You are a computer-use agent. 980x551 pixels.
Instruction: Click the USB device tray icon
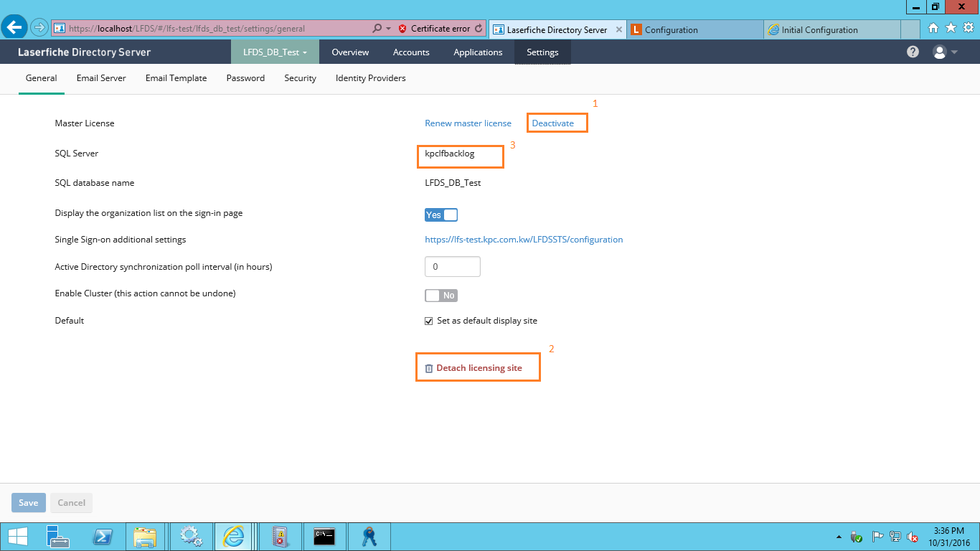pyautogui.click(x=857, y=537)
